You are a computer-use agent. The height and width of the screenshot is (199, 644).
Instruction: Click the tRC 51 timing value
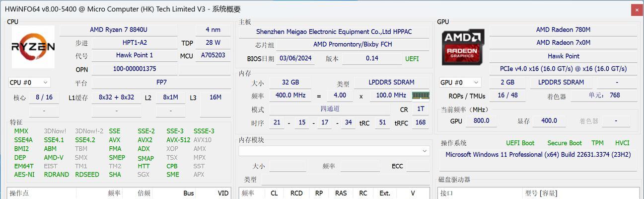tap(382, 122)
